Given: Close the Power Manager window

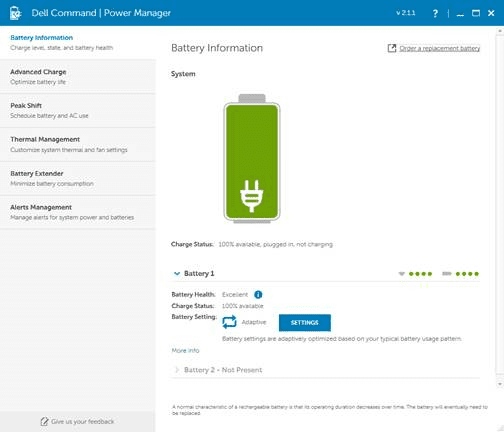Looking at the screenshot, I should (x=491, y=13).
